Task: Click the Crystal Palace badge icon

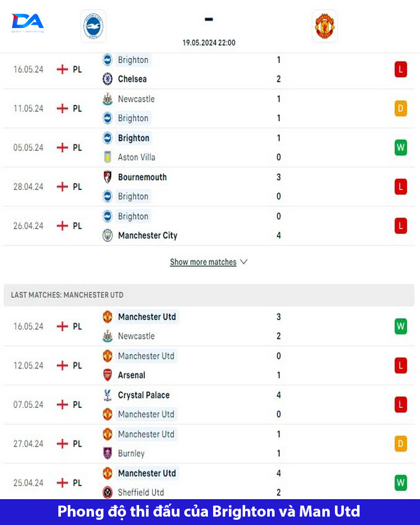Action: (108, 395)
